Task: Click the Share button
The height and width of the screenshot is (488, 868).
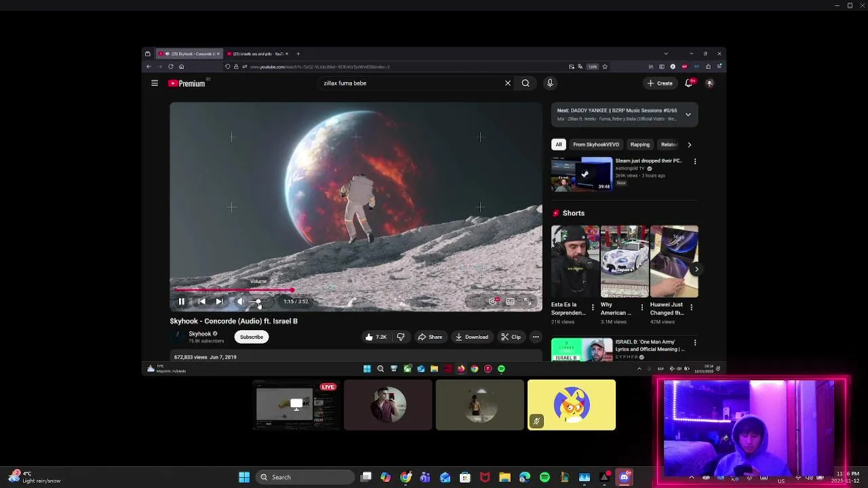Action: [x=430, y=337]
